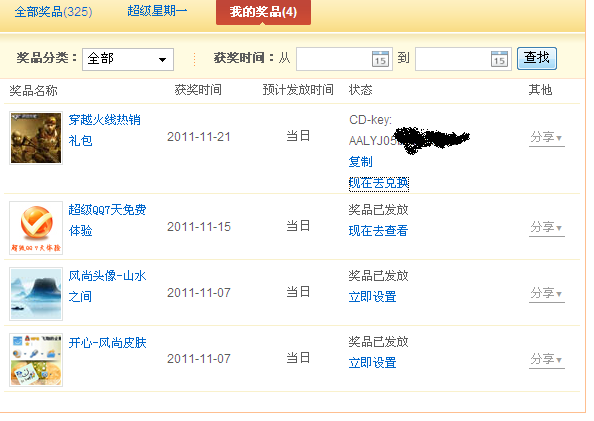Screen dimensions: 594x421
Task: Switch to the 超级星期一 tab
Action: 157,11
